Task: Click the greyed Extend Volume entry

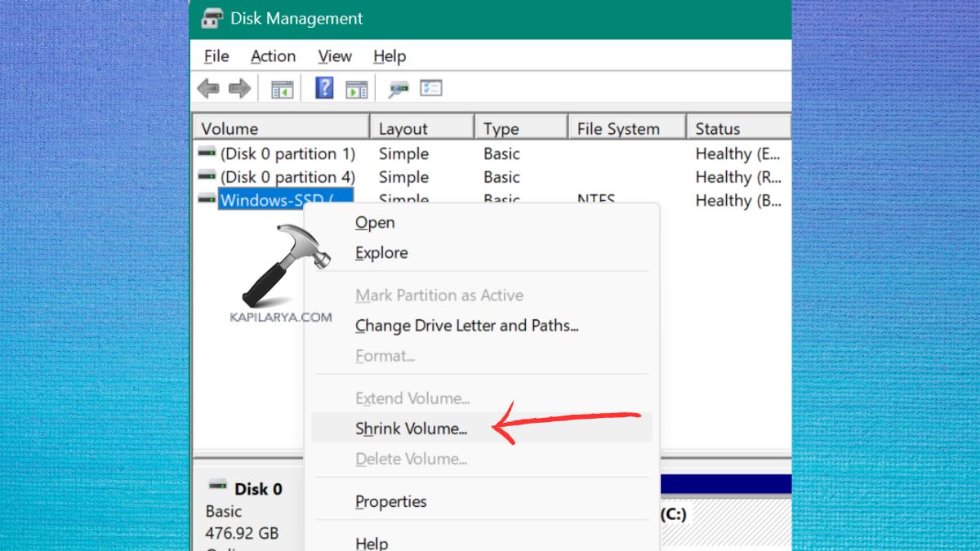Action: pos(412,398)
